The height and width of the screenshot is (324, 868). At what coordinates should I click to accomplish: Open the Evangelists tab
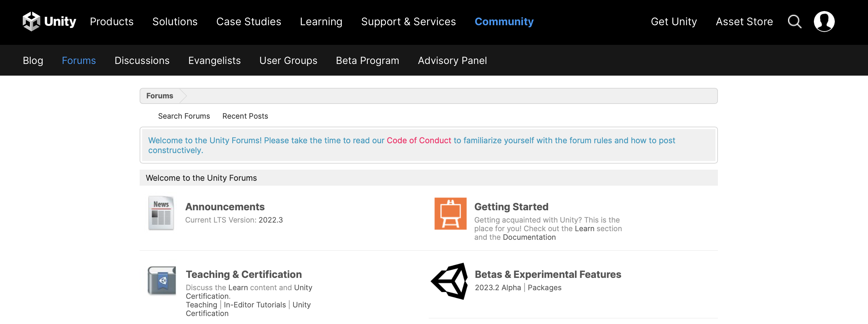click(214, 60)
